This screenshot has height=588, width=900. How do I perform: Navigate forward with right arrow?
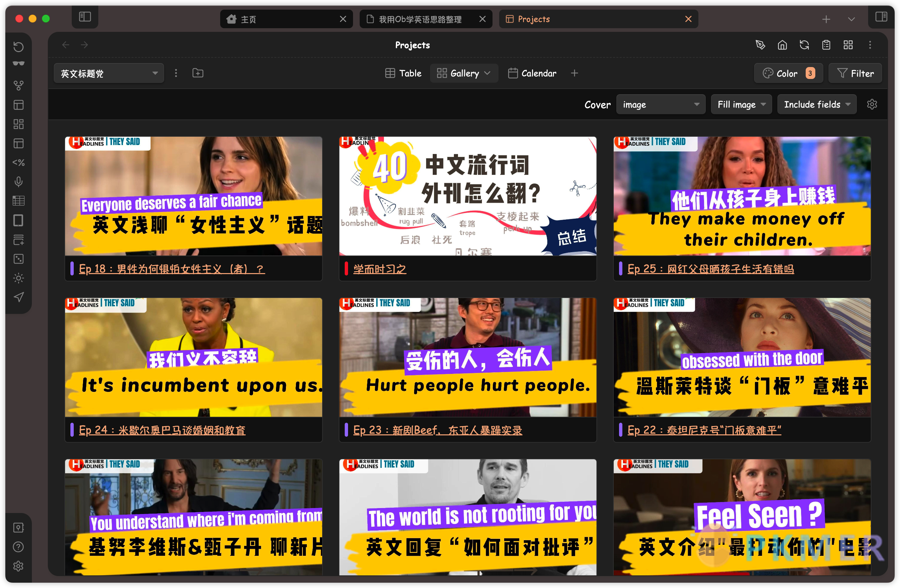[84, 45]
